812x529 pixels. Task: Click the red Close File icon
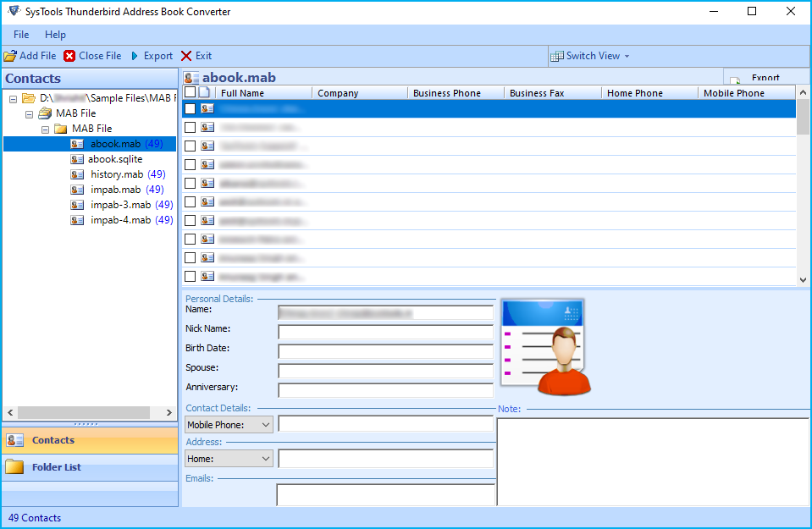(69, 56)
